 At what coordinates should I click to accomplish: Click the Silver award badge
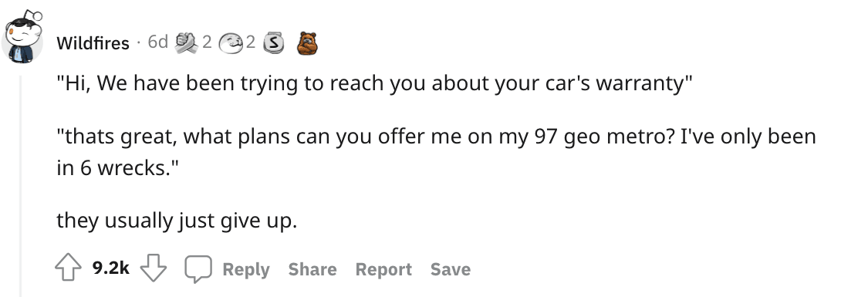pos(273,42)
